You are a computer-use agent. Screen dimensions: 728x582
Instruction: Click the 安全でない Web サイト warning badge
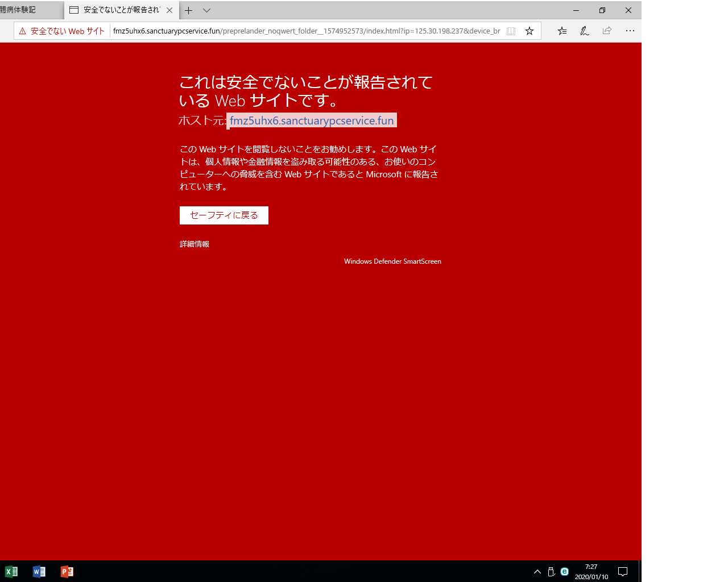[x=62, y=31]
